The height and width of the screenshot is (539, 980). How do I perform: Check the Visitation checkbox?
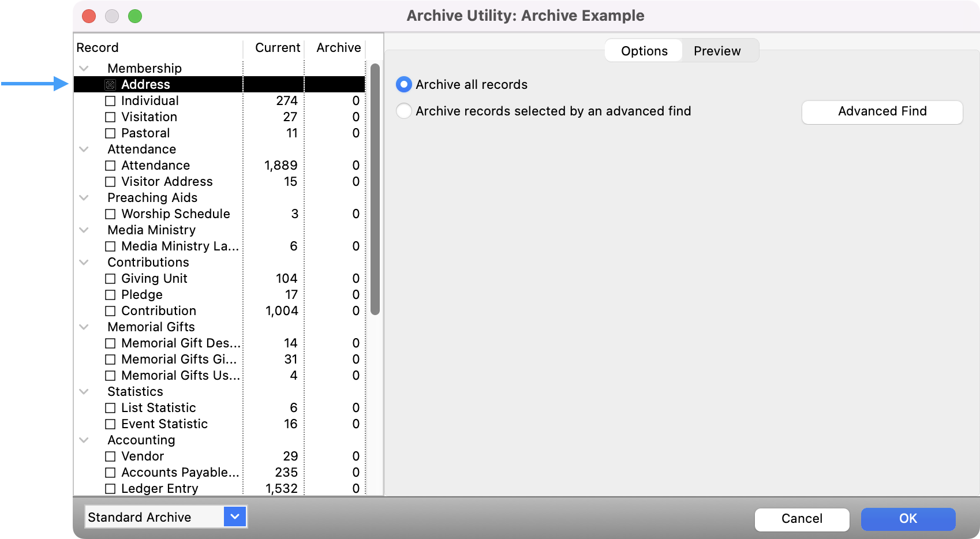[x=110, y=117]
